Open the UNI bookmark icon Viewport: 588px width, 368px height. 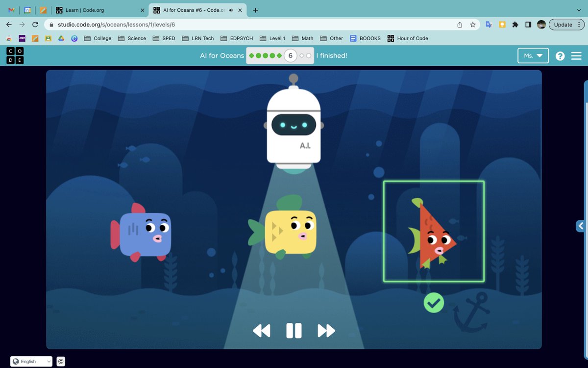pos(22,38)
